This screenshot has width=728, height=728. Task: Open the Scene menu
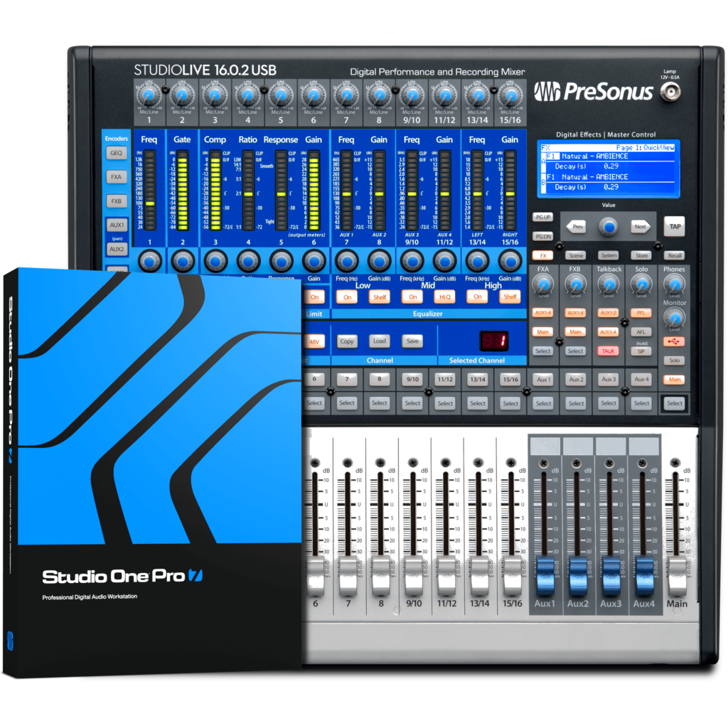577,255
